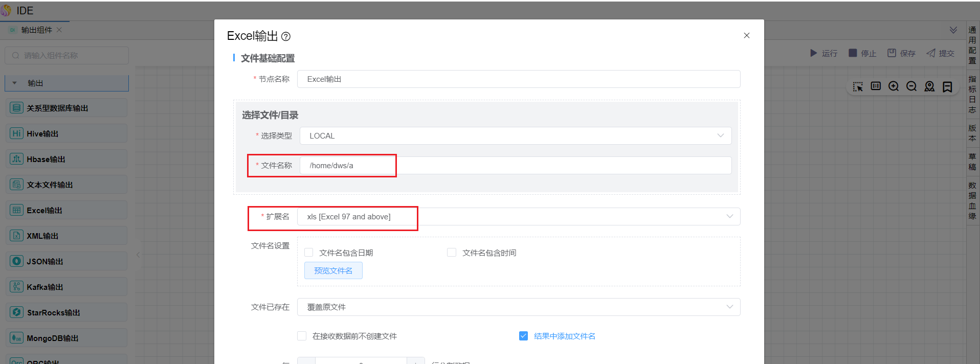980x364 pixels.
Task: Open the 文件已存在 覆盖原文件 dropdown
Action: point(519,307)
